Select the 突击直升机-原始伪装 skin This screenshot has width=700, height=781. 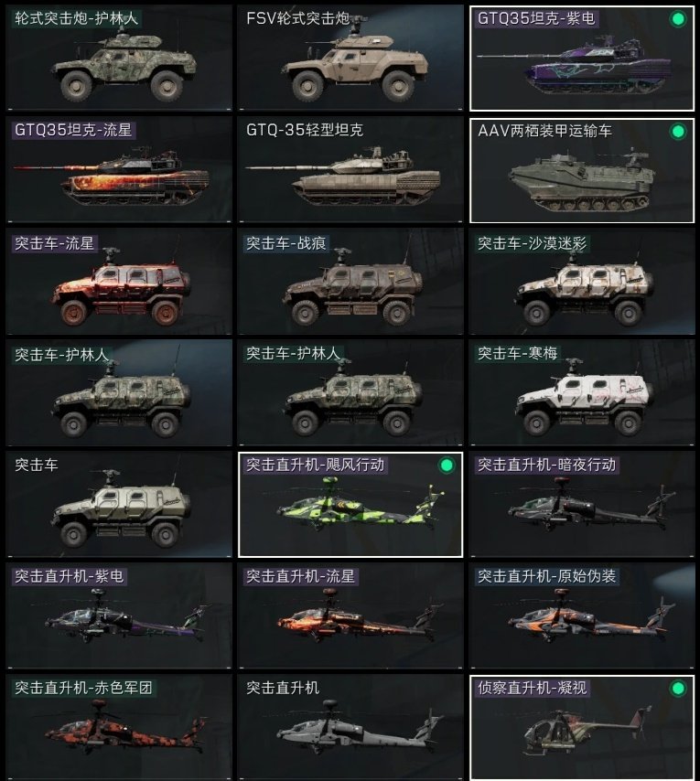(582, 616)
